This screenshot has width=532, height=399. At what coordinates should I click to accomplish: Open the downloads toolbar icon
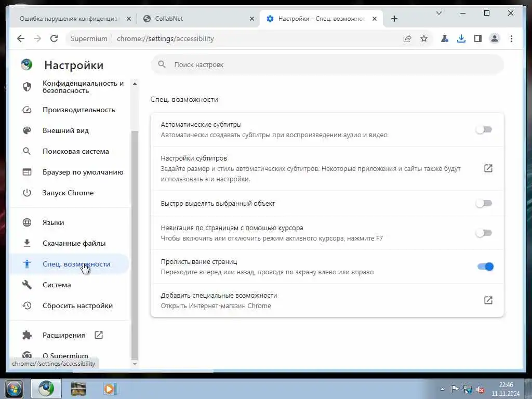coord(461,38)
